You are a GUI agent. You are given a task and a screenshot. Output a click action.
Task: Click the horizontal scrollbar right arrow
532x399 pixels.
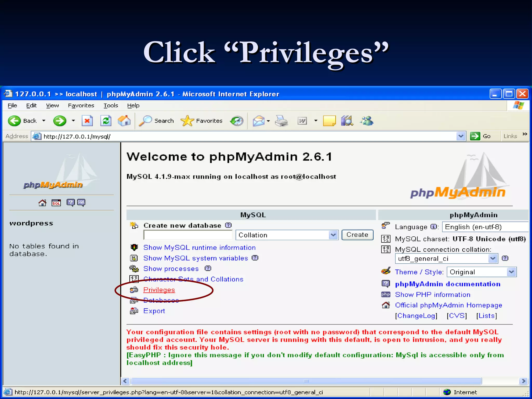pos(523,381)
